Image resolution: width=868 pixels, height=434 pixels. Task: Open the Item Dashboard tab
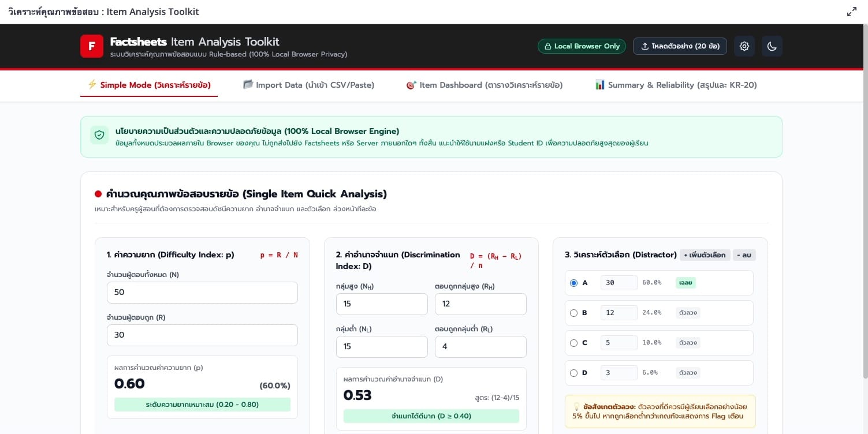[484, 85]
